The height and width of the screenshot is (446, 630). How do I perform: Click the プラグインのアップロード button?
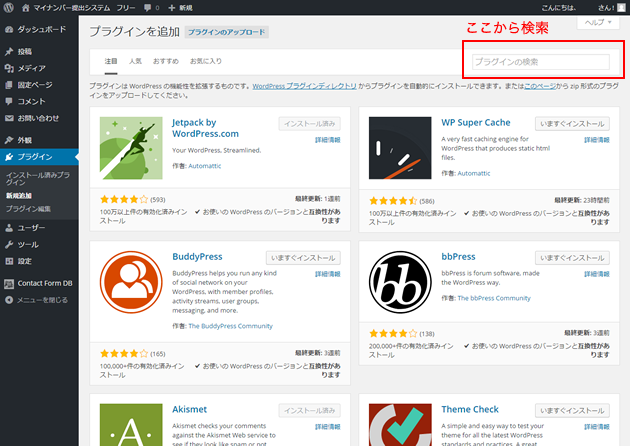pyautogui.click(x=227, y=32)
